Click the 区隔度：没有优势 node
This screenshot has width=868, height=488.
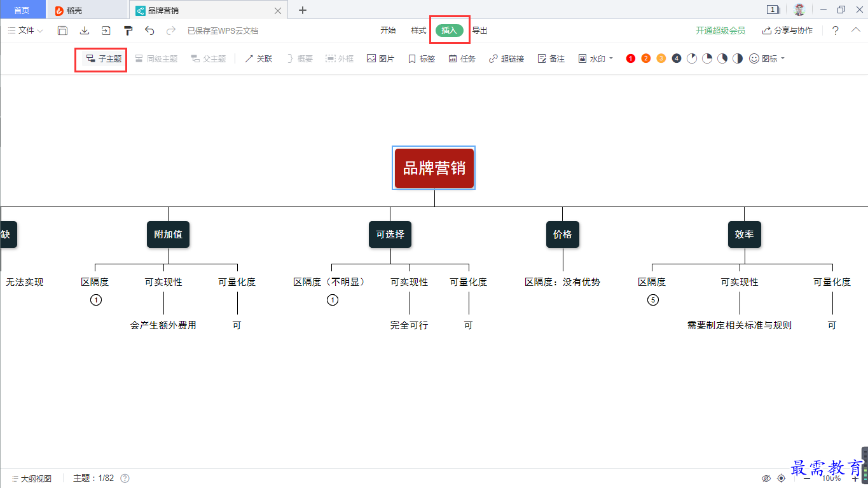(563, 282)
